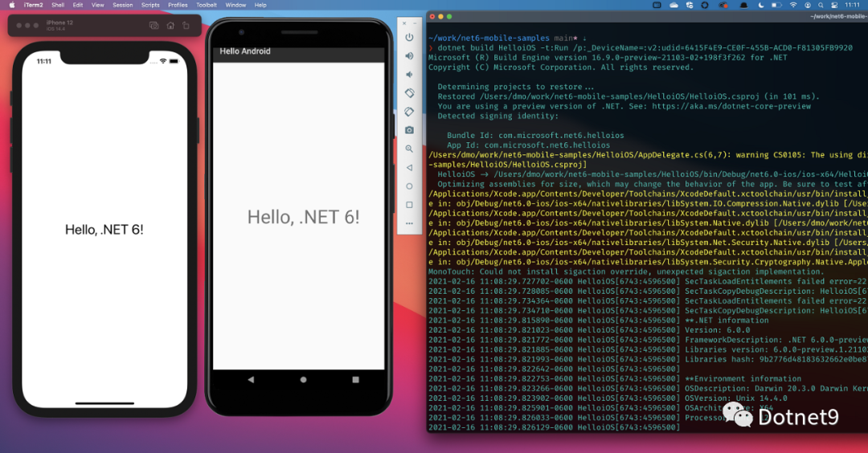The width and height of the screenshot is (868, 453).
Task: Tap the Android back navigation button on screen
Action: (x=251, y=379)
